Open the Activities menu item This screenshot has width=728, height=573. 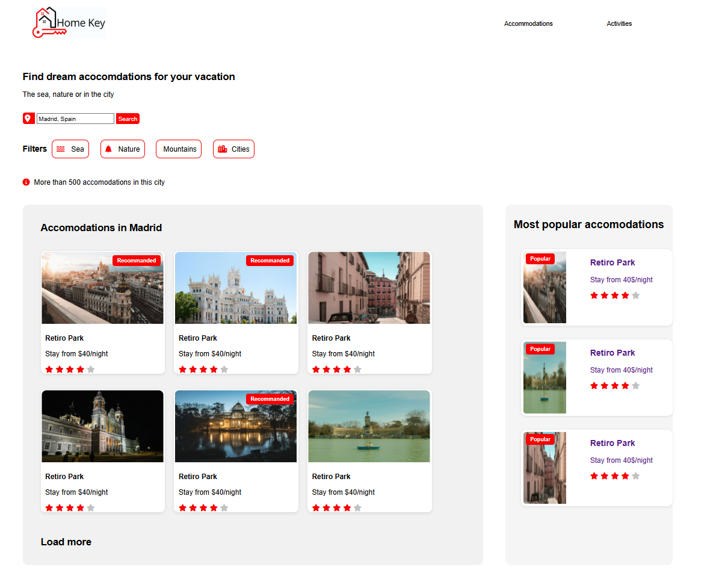pyautogui.click(x=619, y=23)
